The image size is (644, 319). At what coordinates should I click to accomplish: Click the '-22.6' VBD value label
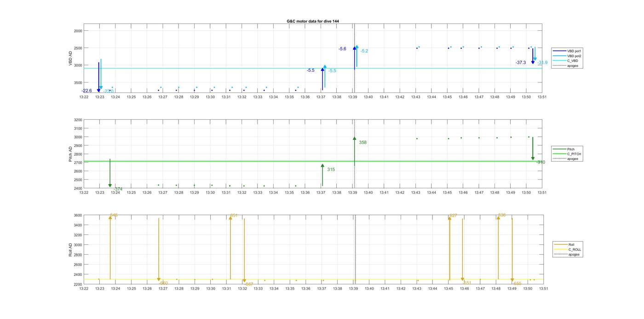[86, 91]
